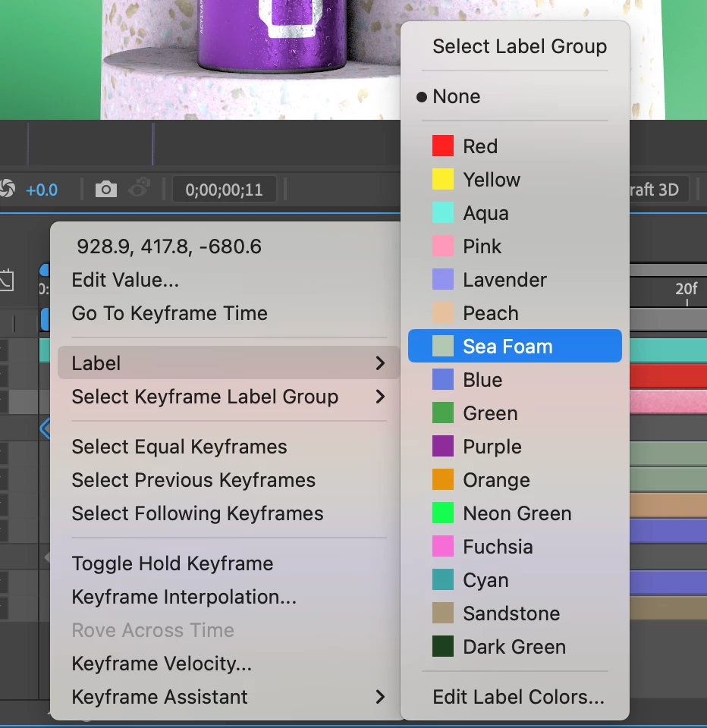Click the exposure reset aperture icon

[x=7, y=189]
